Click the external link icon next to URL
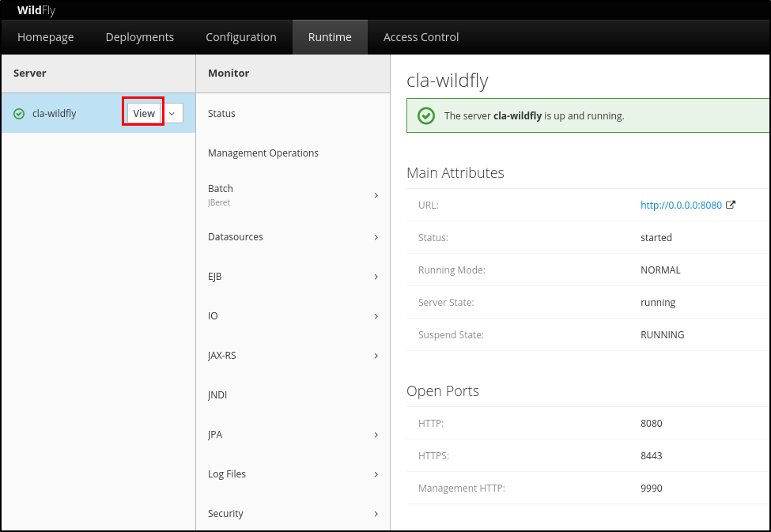This screenshot has width=771, height=532. 731,205
